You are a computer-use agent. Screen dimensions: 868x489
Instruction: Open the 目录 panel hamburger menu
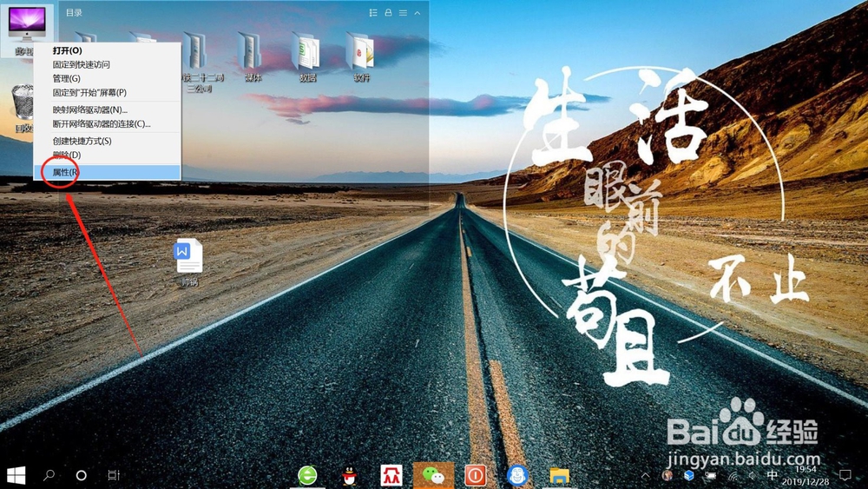pos(403,12)
